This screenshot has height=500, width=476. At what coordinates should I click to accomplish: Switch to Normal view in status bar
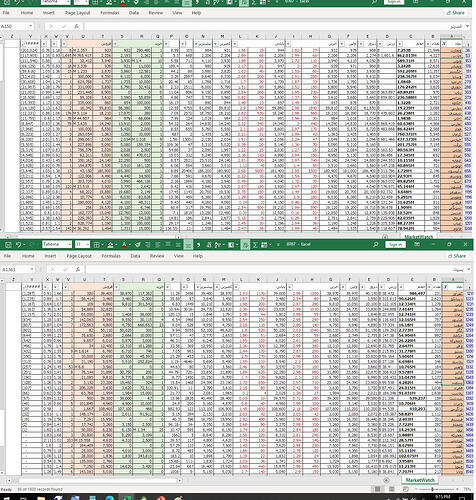click(377, 489)
